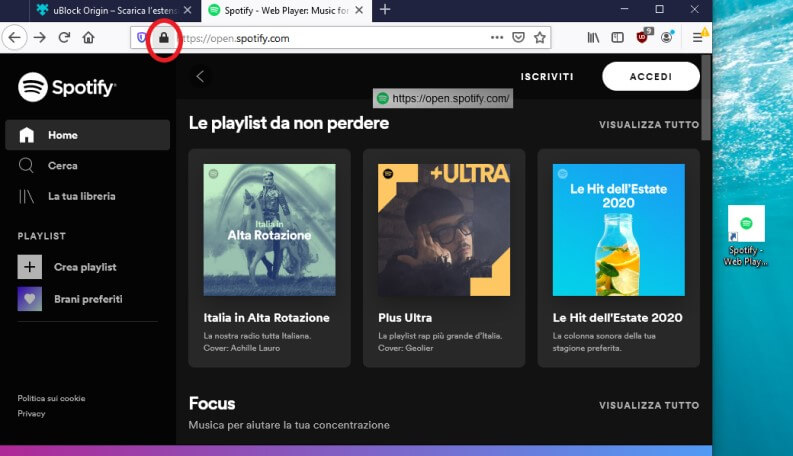
Task: Click the Spotify back chevron arrow
Action: coord(200,76)
